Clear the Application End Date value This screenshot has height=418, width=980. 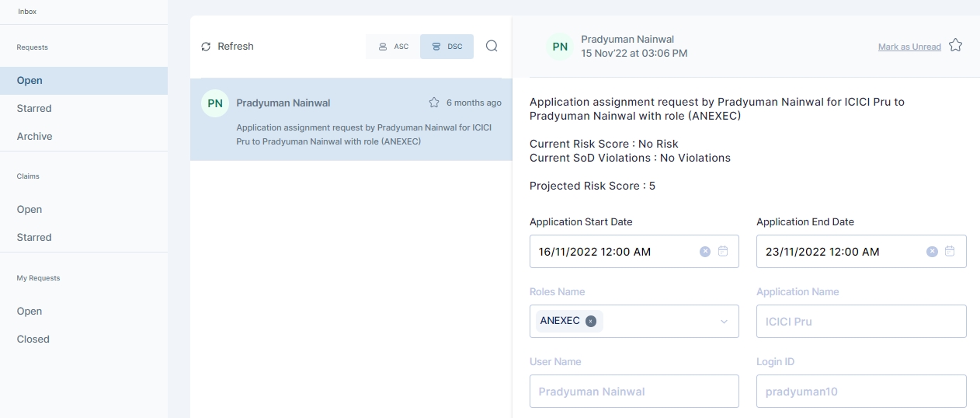pyautogui.click(x=932, y=252)
